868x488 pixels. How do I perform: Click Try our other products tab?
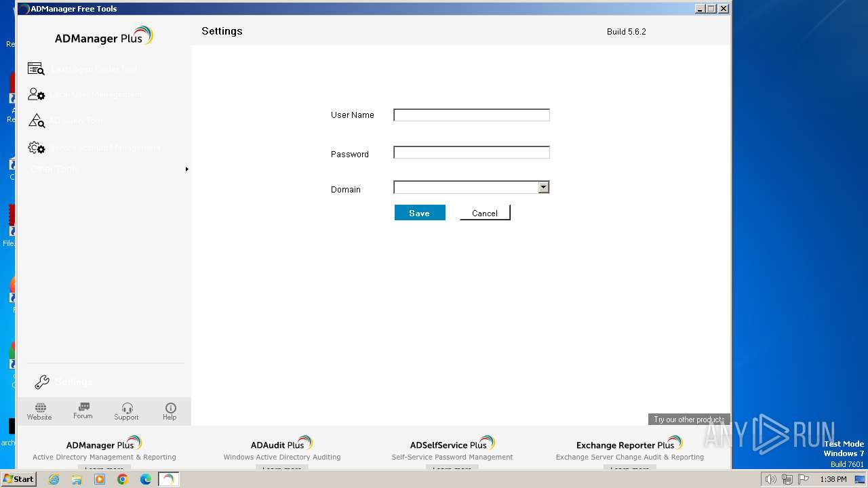click(x=689, y=420)
